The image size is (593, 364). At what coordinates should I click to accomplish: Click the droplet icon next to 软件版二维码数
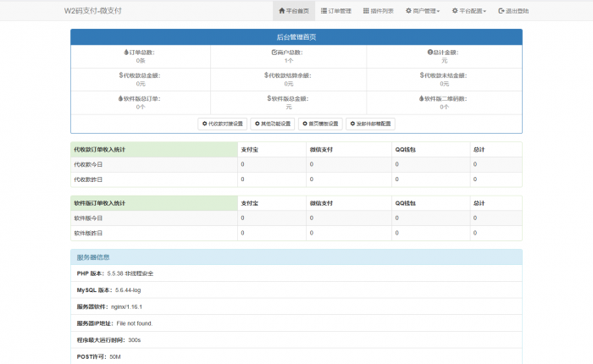424,98
